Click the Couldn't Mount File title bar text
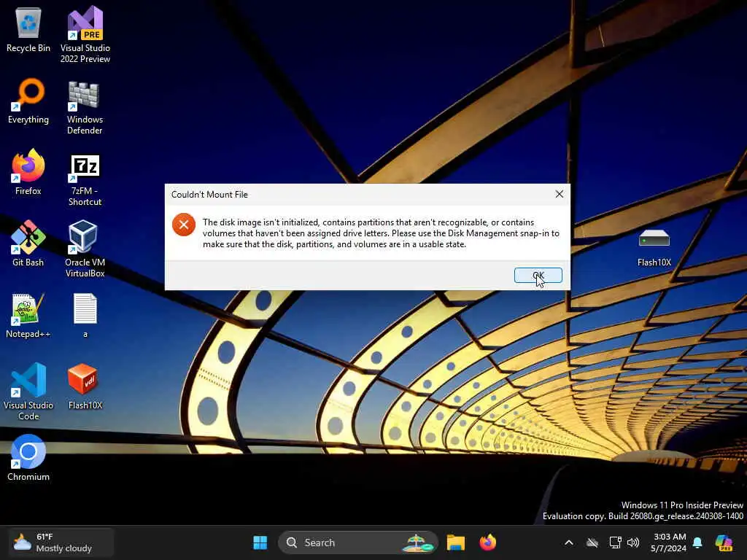Image resolution: width=747 pixels, height=560 pixels. tap(209, 194)
